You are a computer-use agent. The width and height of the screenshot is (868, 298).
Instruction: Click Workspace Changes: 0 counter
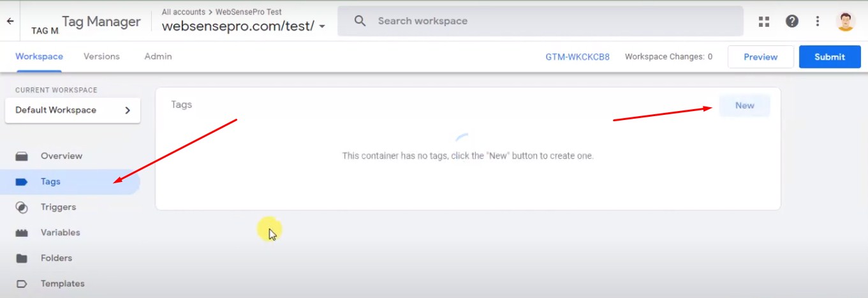pyautogui.click(x=668, y=57)
